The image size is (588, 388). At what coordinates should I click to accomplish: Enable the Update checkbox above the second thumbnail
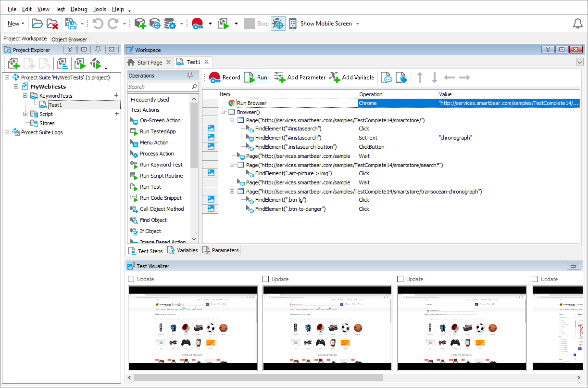click(265, 279)
